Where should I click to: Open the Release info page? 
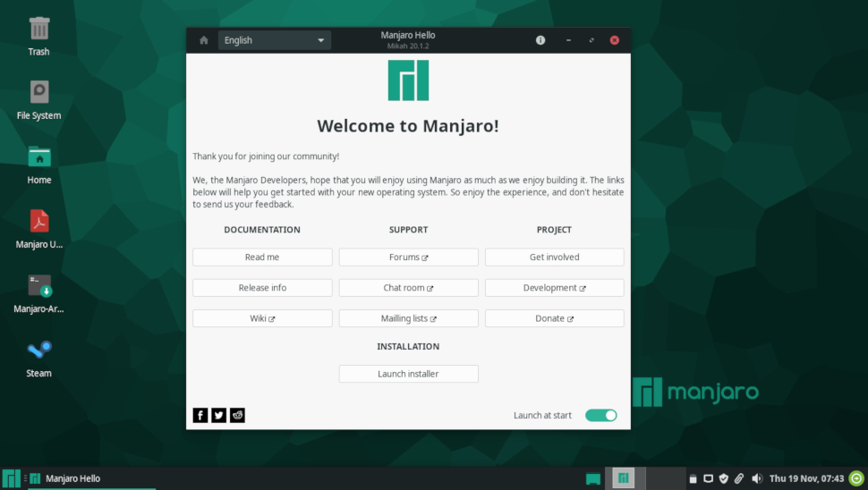pos(262,288)
